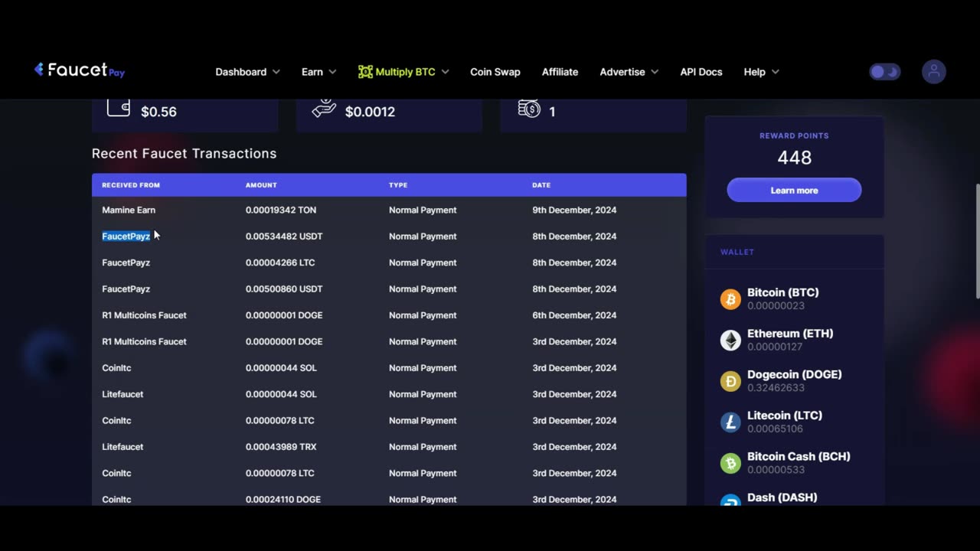Click the RECEIVED FROM column header
This screenshot has height=551, width=980.
[131, 185]
